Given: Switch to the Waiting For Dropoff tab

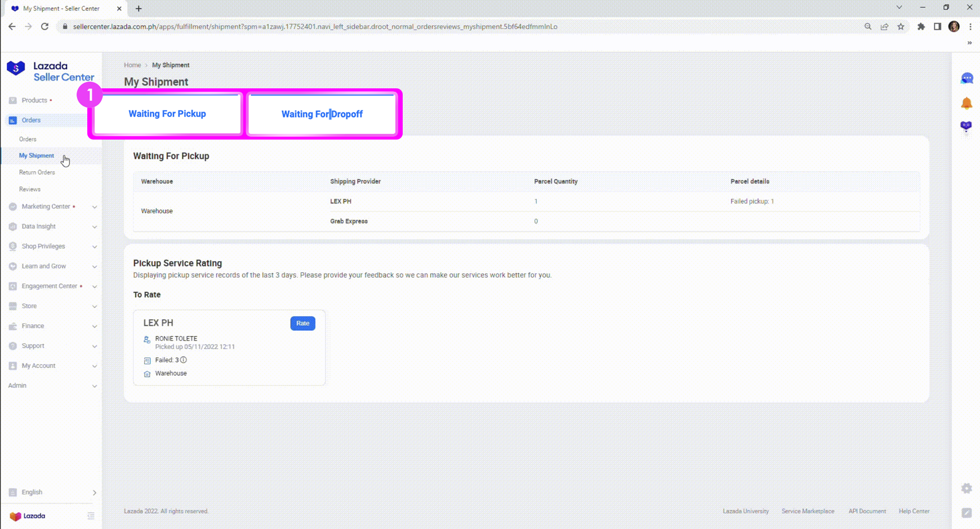Looking at the screenshot, I should [x=322, y=114].
